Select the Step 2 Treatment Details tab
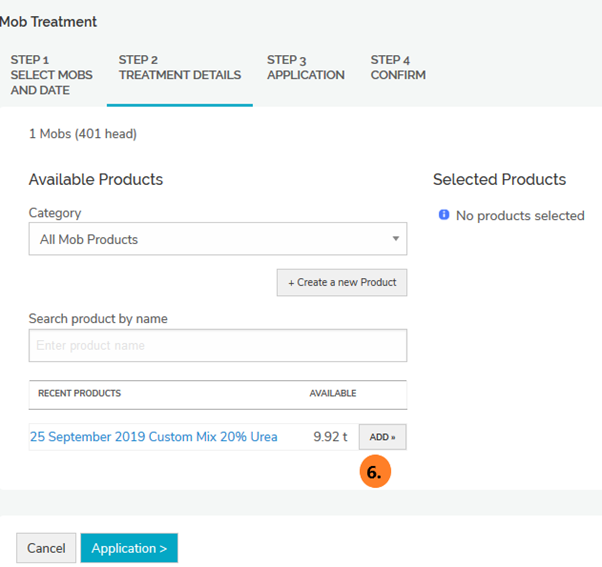602x567 pixels. point(179,68)
